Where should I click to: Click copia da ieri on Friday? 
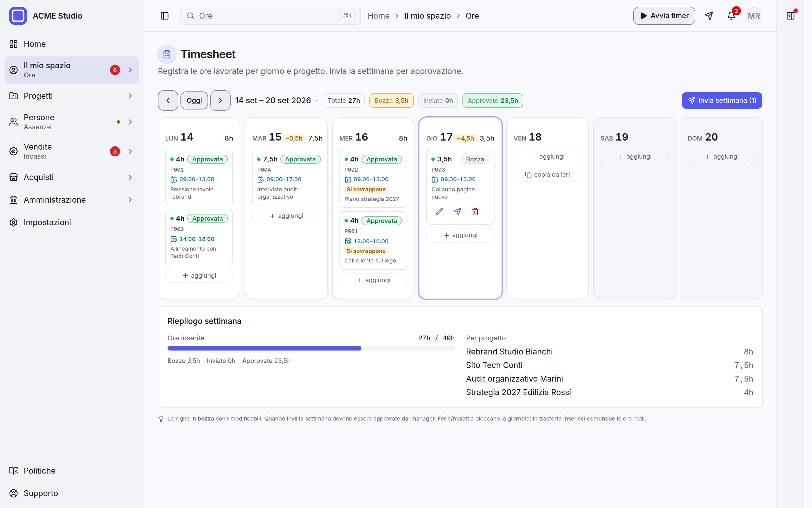[547, 175]
